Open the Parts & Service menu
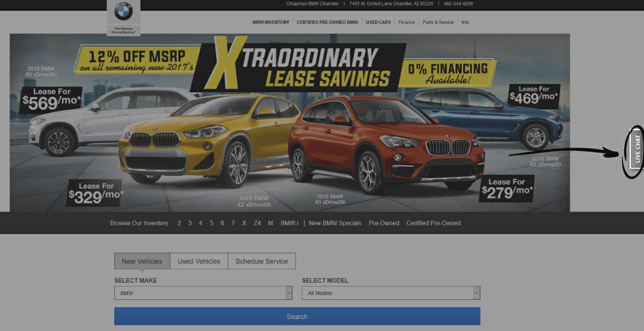Screen dimensions: 644x331 (x=438, y=23)
